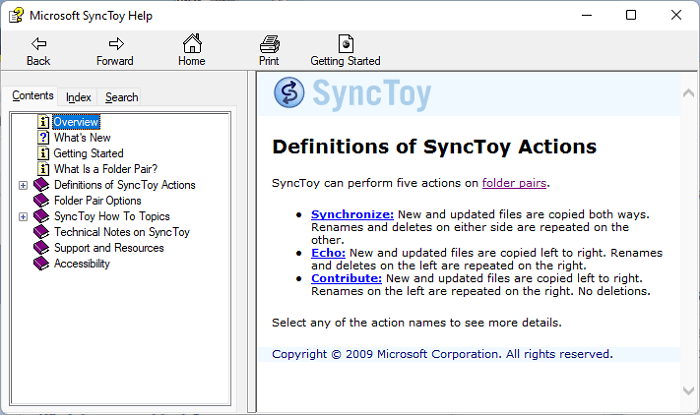Follow the Synchronize link
The image size is (700, 415).
352,214
